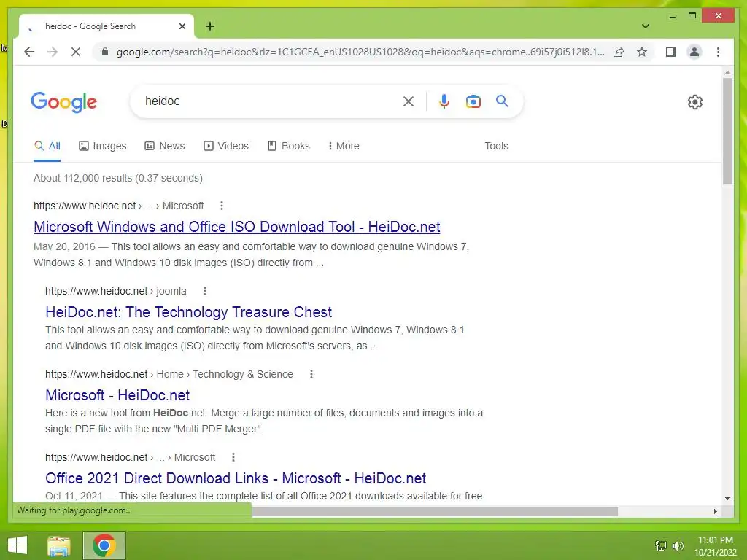The height and width of the screenshot is (560, 747).
Task: Switch to the News tab
Action: [x=164, y=146]
